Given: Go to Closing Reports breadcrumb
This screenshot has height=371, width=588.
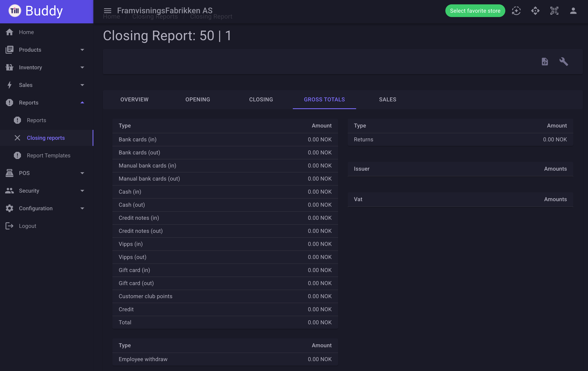Looking at the screenshot, I should [155, 17].
